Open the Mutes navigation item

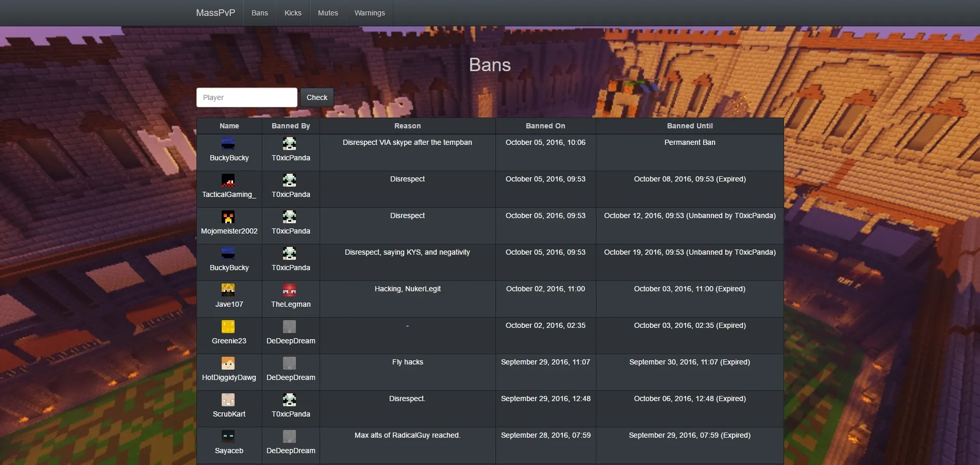pos(328,13)
